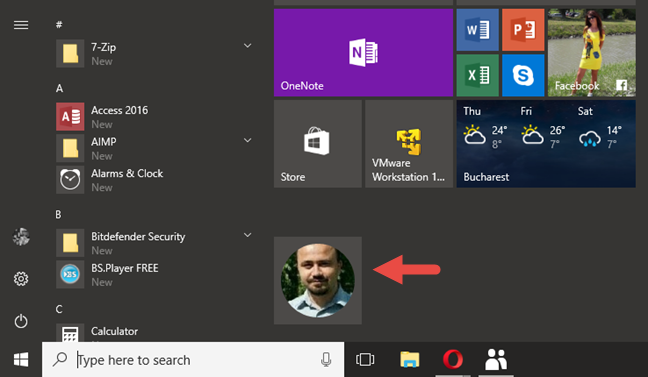Viewport: 648px width, 377px height.
Task: Open the Word tile
Action: pyautogui.click(x=477, y=30)
